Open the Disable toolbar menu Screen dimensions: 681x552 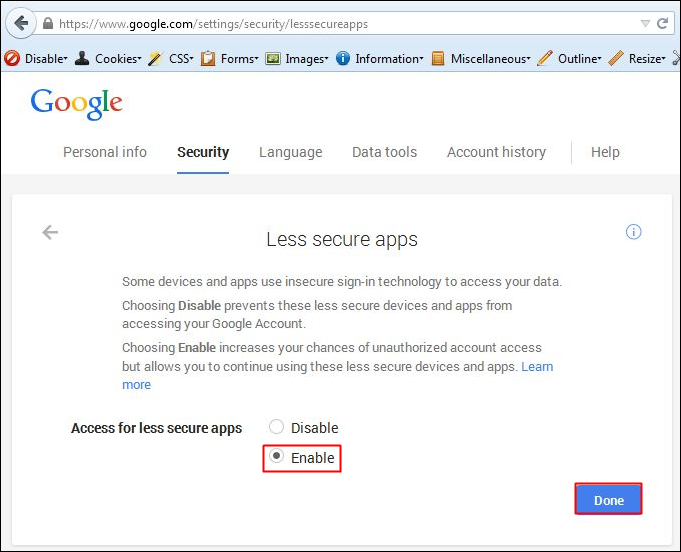coord(36,58)
